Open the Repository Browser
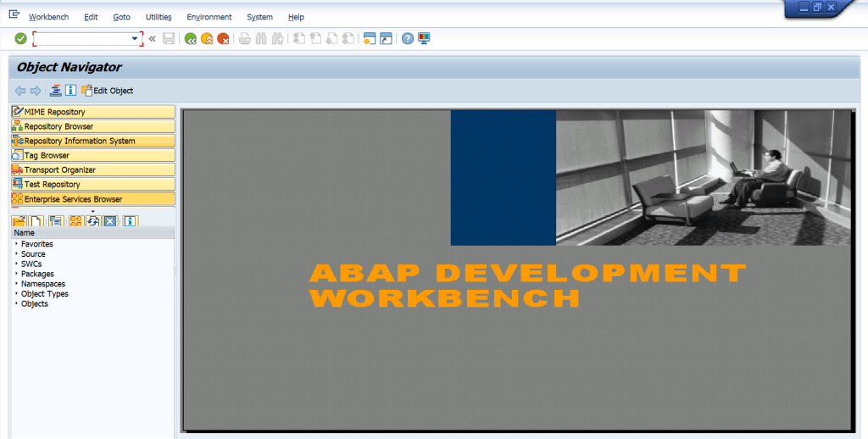The height and width of the screenshot is (439, 868). pyautogui.click(x=93, y=126)
